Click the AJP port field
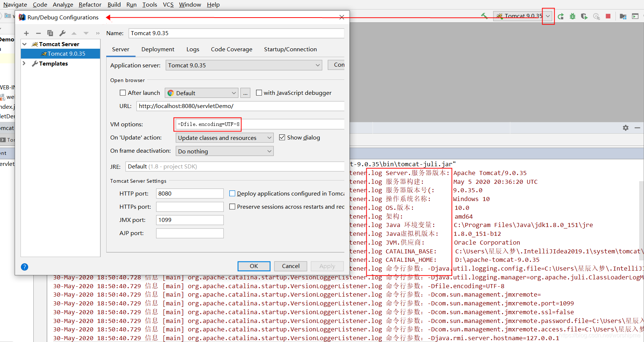This screenshot has width=644, height=342. 190,233
